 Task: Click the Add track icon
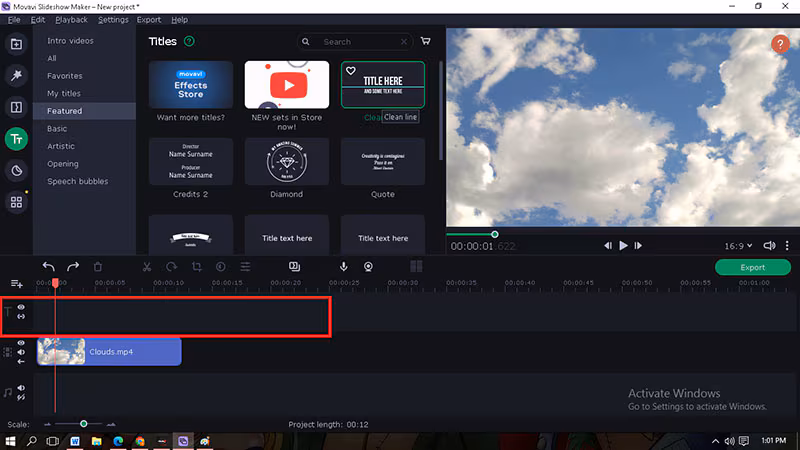point(16,283)
